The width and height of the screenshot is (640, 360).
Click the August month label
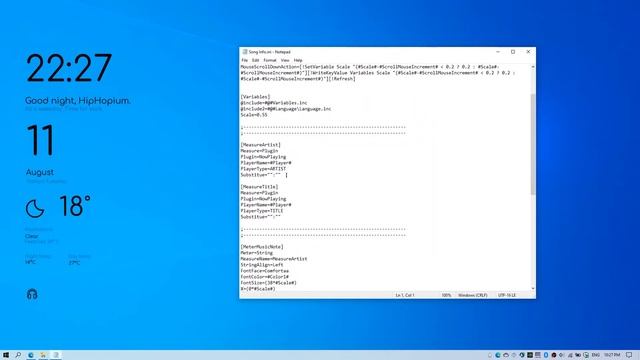(x=40, y=172)
